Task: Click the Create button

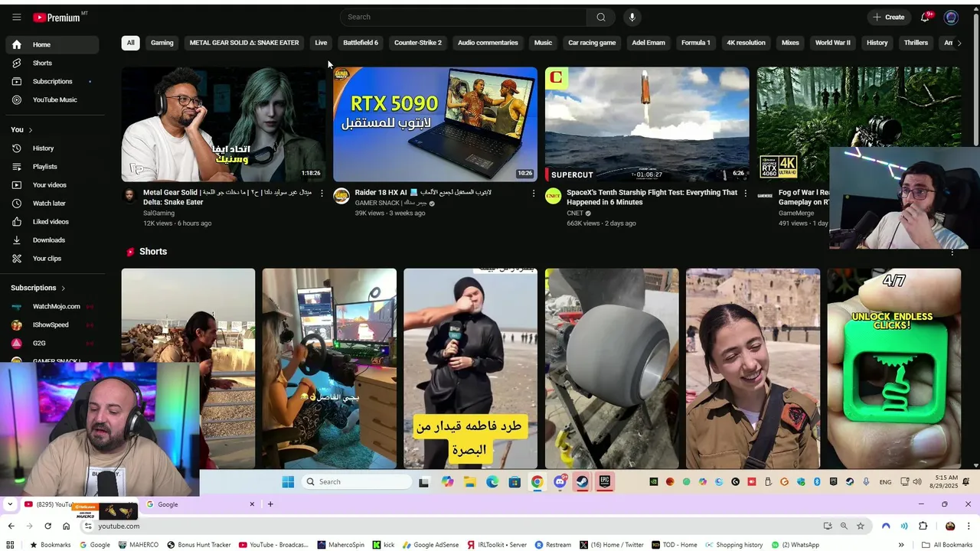Action: click(x=888, y=17)
